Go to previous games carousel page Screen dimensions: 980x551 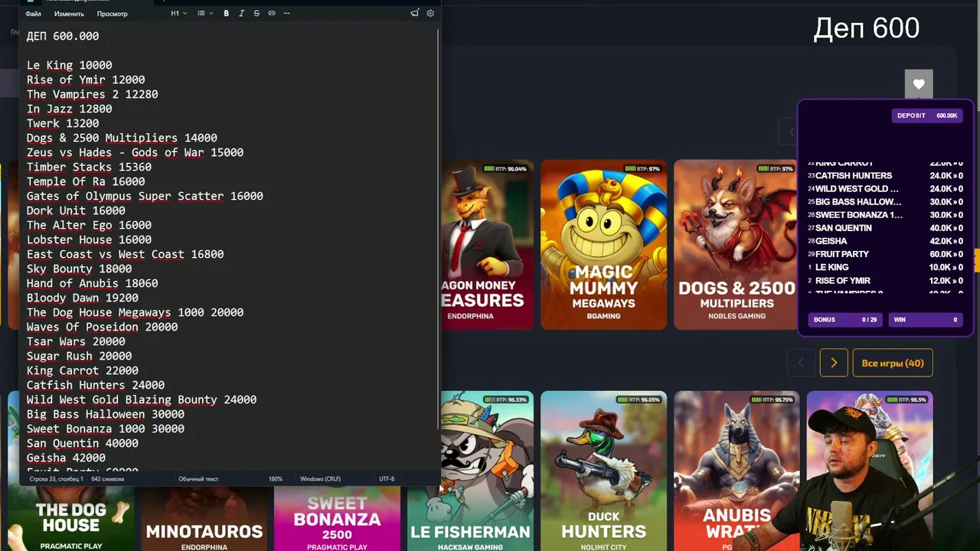(801, 363)
